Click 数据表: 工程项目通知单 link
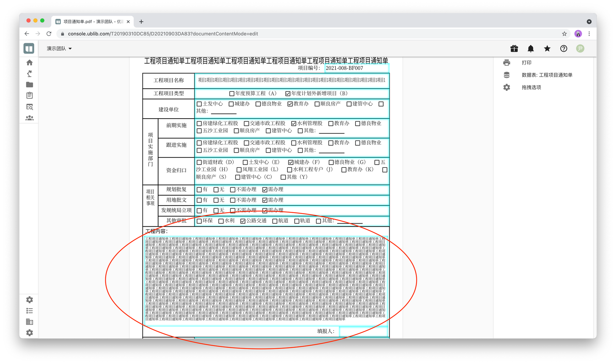The width and height of the screenshot is (616, 364). (547, 75)
